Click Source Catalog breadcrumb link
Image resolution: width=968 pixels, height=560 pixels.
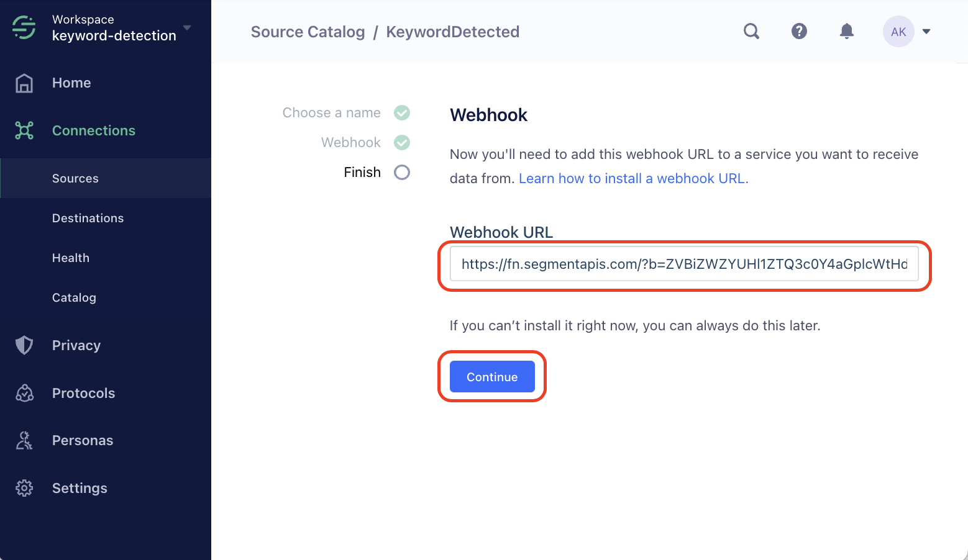308,32
